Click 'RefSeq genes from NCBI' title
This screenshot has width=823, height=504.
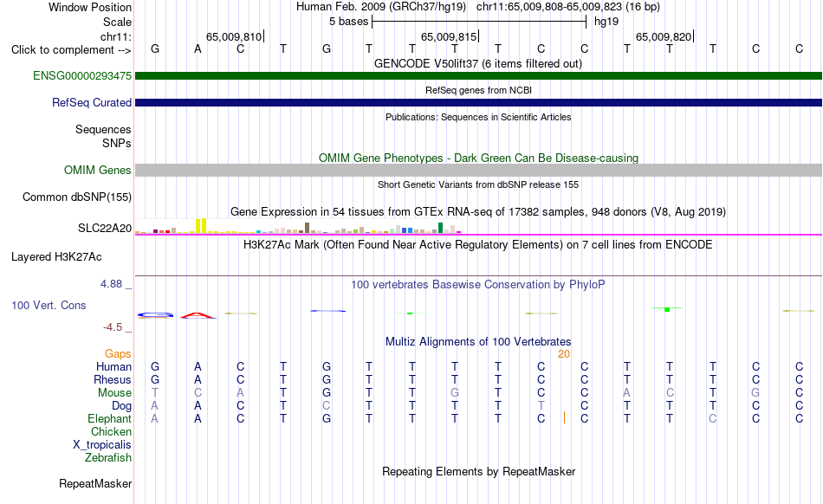pyautogui.click(x=478, y=90)
